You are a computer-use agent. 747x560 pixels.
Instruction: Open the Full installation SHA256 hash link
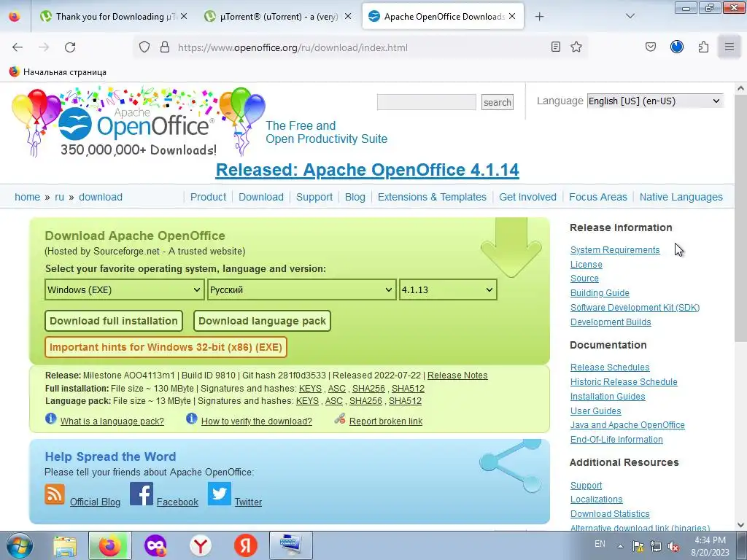click(368, 389)
